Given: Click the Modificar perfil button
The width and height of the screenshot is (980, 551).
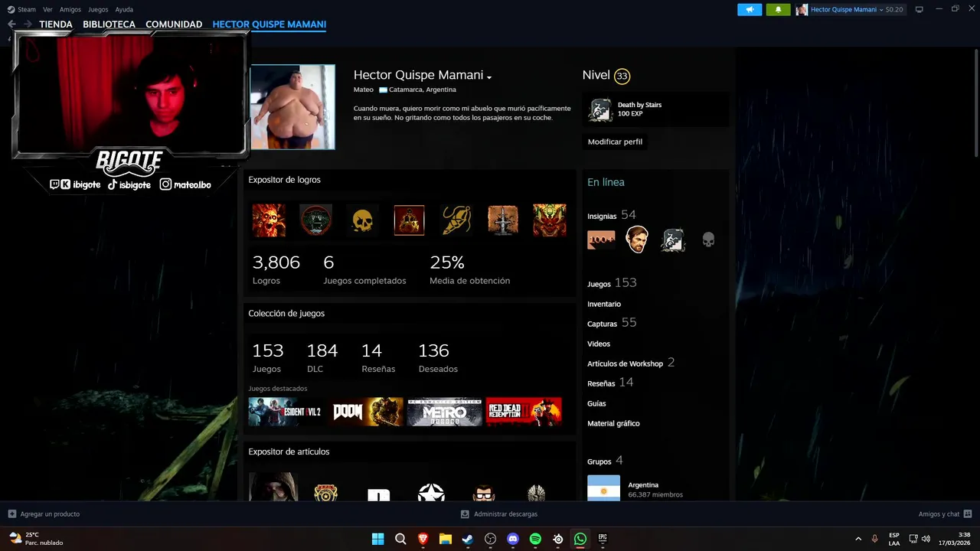Looking at the screenshot, I should (615, 142).
